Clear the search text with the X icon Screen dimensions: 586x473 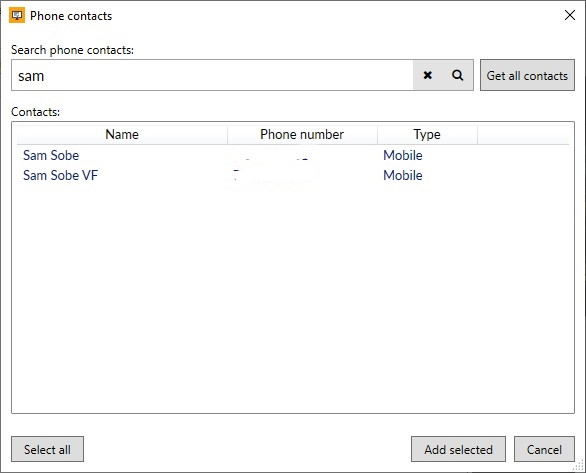coord(428,75)
